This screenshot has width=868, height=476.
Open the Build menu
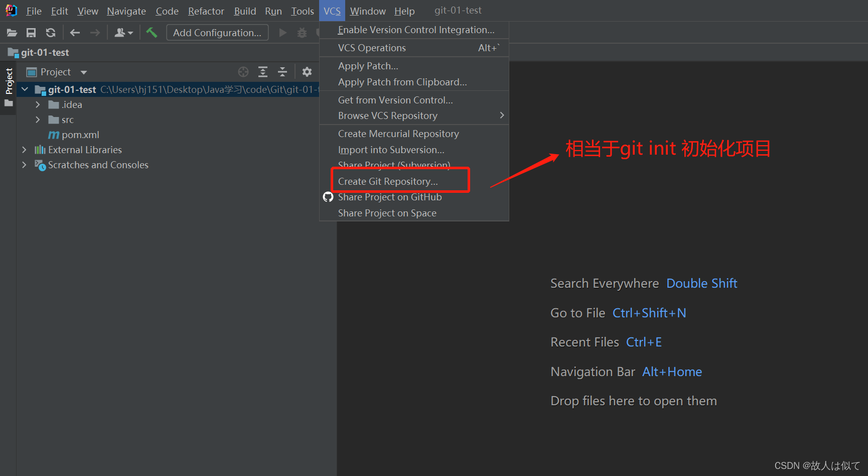coord(245,11)
